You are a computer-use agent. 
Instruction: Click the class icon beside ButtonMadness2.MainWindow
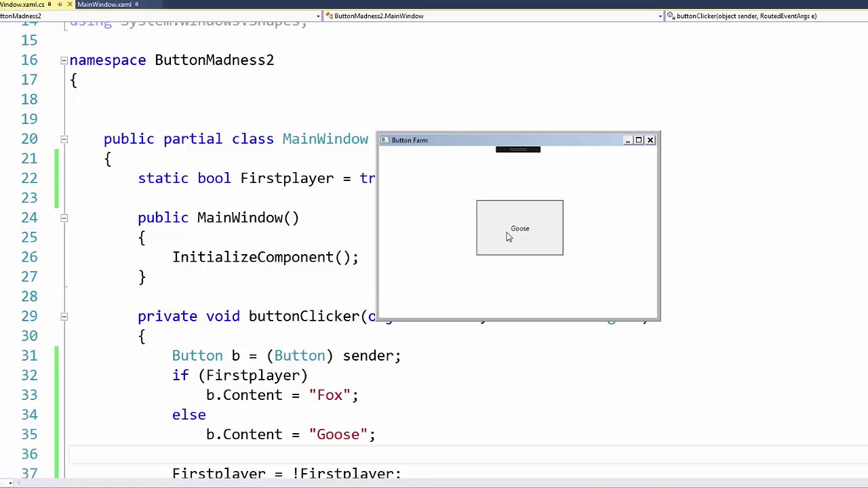tap(330, 16)
